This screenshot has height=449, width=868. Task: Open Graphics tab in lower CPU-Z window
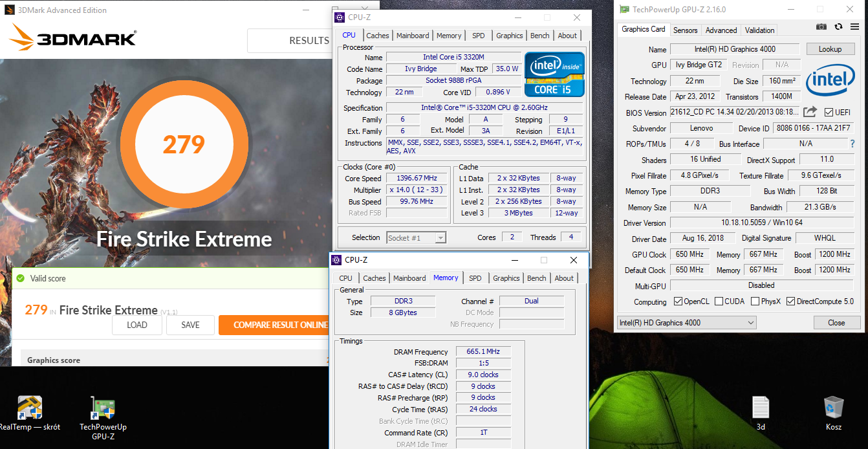(x=506, y=278)
